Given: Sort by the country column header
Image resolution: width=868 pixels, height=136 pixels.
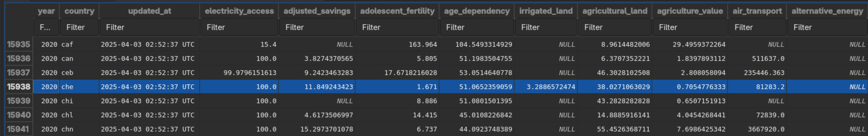Looking at the screenshot, I should pyautogui.click(x=79, y=11).
